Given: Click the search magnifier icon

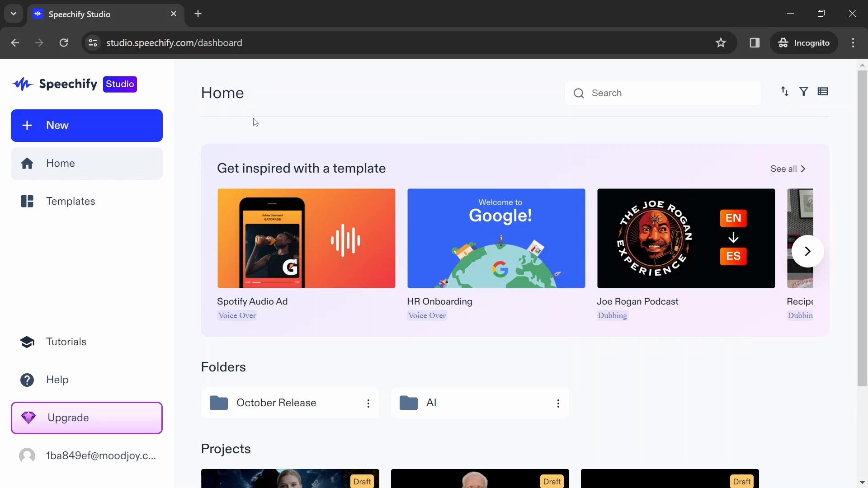Looking at the screenshot, I should click(x=579, y=93).
